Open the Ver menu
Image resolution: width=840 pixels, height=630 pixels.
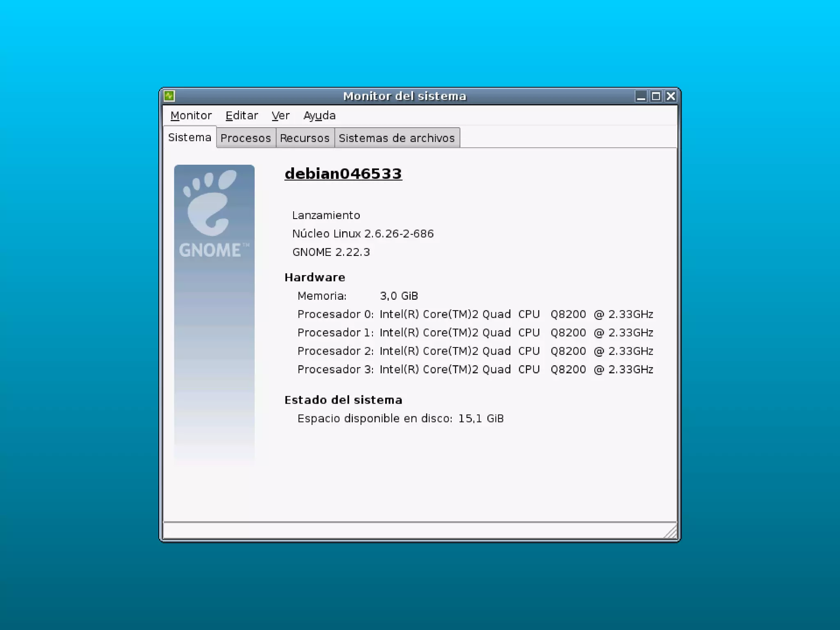(281, 116)
